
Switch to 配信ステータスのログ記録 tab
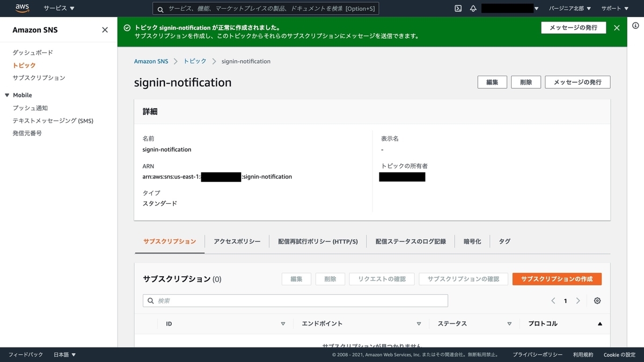click(x=411, y=241)
